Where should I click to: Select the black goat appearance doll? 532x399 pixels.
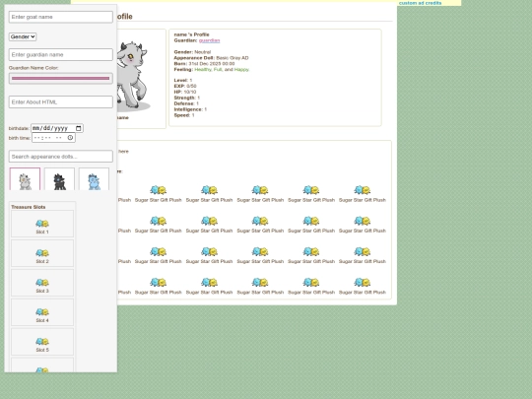59,179
